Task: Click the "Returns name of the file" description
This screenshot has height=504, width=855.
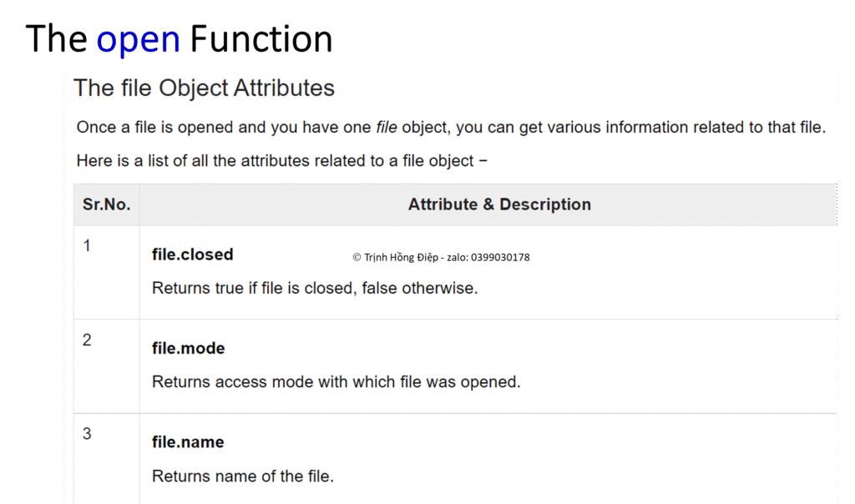Action: click(242, 476)
